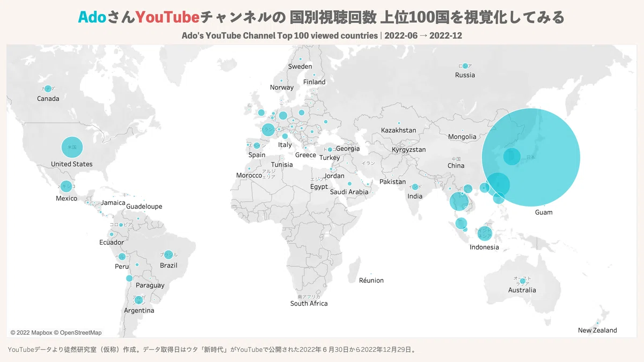The height and width of the screenshot is (362, 644).
Task: Click the 'China' country label
Action: click(456, 166)
